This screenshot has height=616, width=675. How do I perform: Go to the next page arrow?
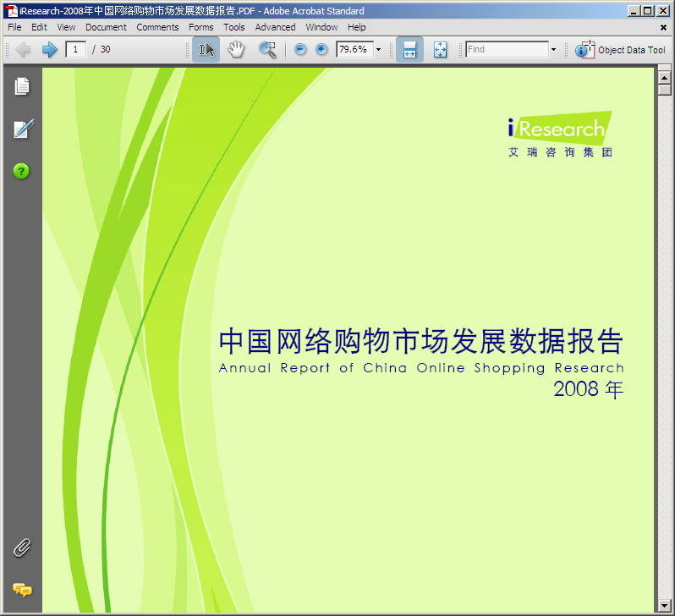coord(49,50)
